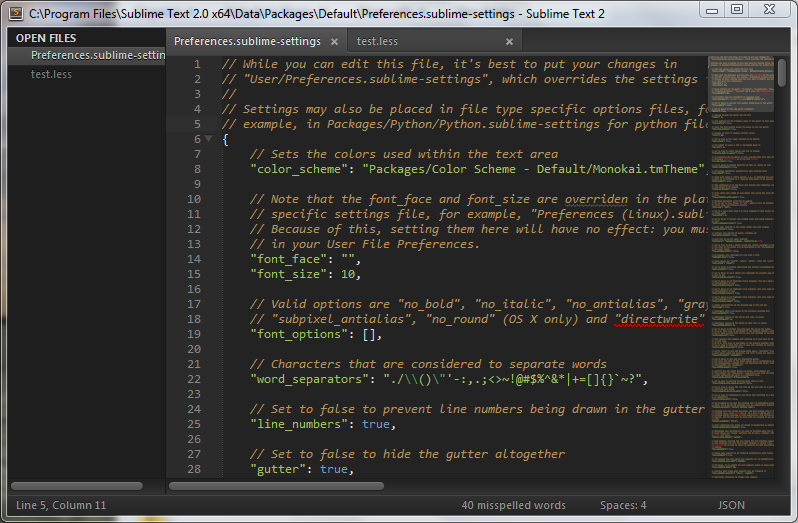Screen dimensions: 798x523
Task: Click the true value of gutter setting
Action: (334, 469)
